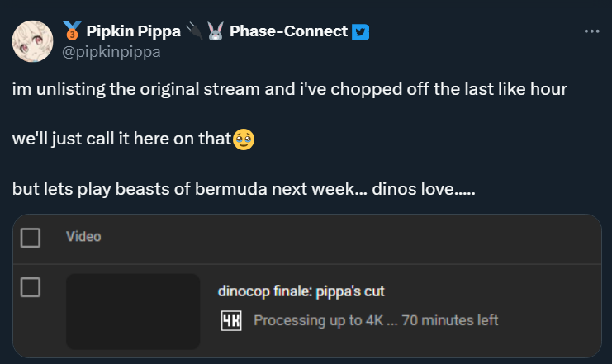Click the "Processing up to 4K" status text

(376, 320)
